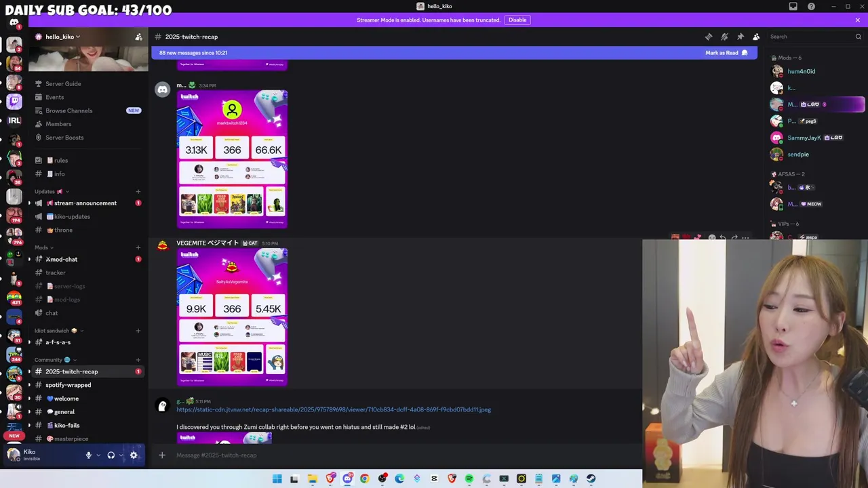The image size is (868, 488).
Task: Open Twitch server icon in server list
Action: 14,102
